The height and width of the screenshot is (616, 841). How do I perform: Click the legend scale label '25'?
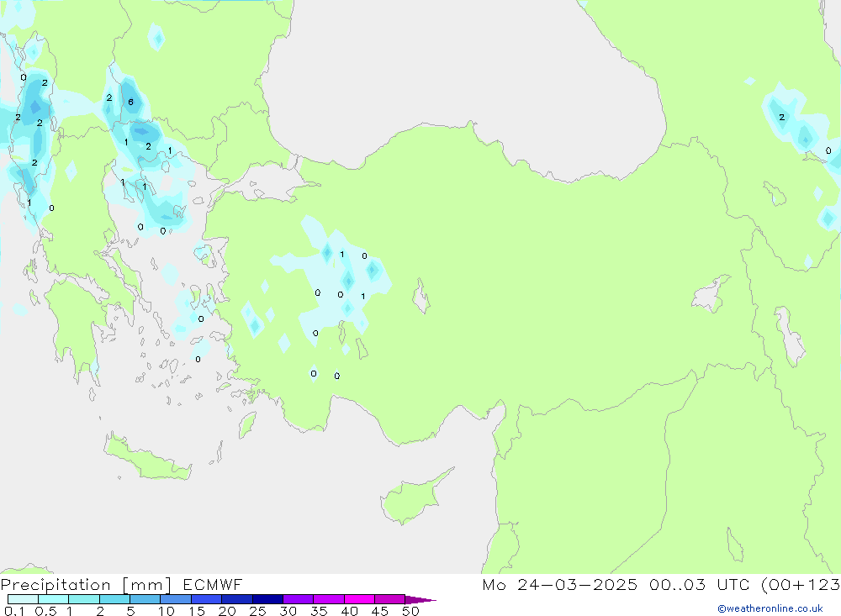tap(257, 611)
